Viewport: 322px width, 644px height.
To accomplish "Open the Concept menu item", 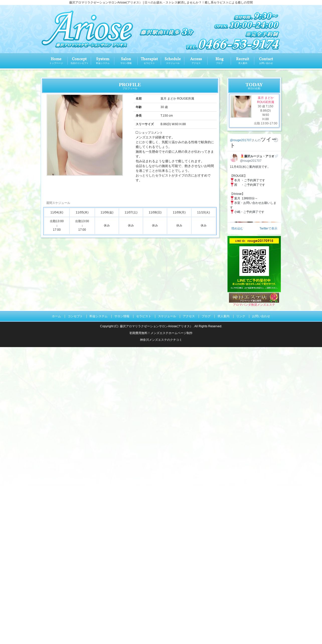I will pyautogui.click(x=79, y=61).
